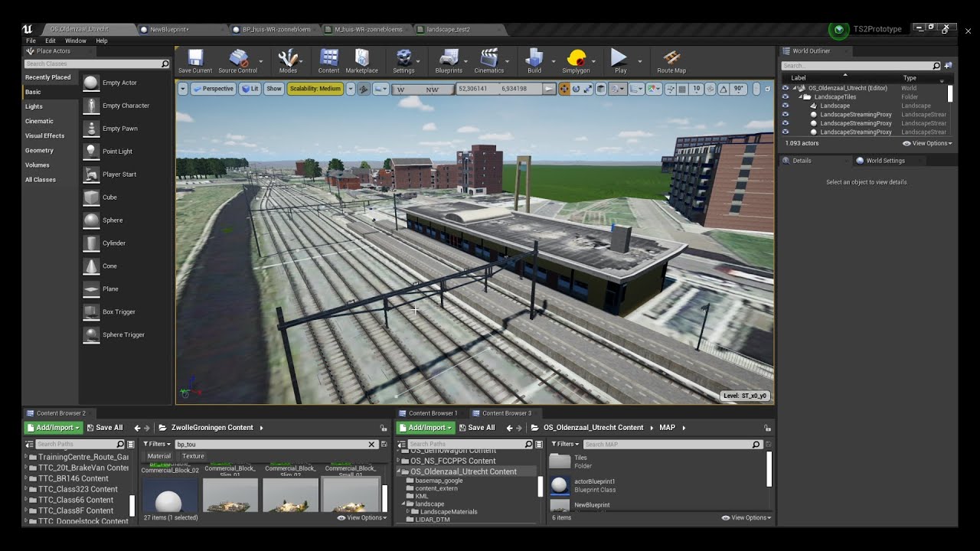980x551 pixels.
Task: Open the Perspective view mode dropdown
Action: (213, 89)
